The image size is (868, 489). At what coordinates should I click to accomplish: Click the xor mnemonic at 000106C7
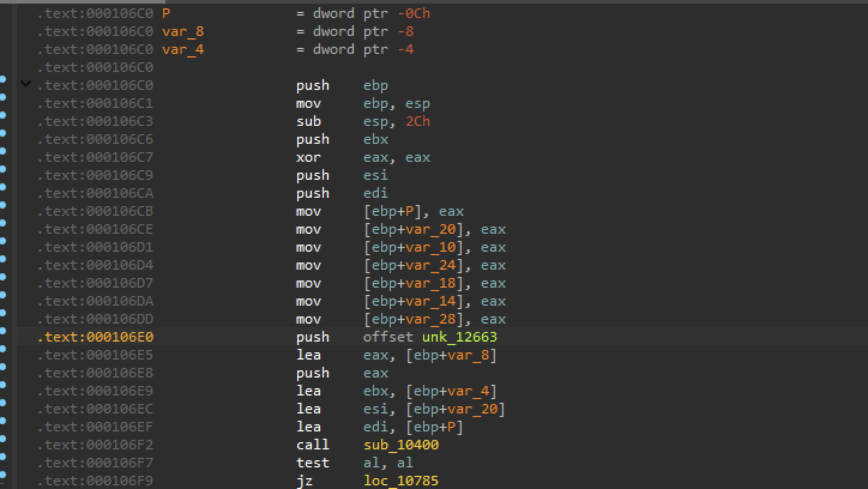click(309, 157)
